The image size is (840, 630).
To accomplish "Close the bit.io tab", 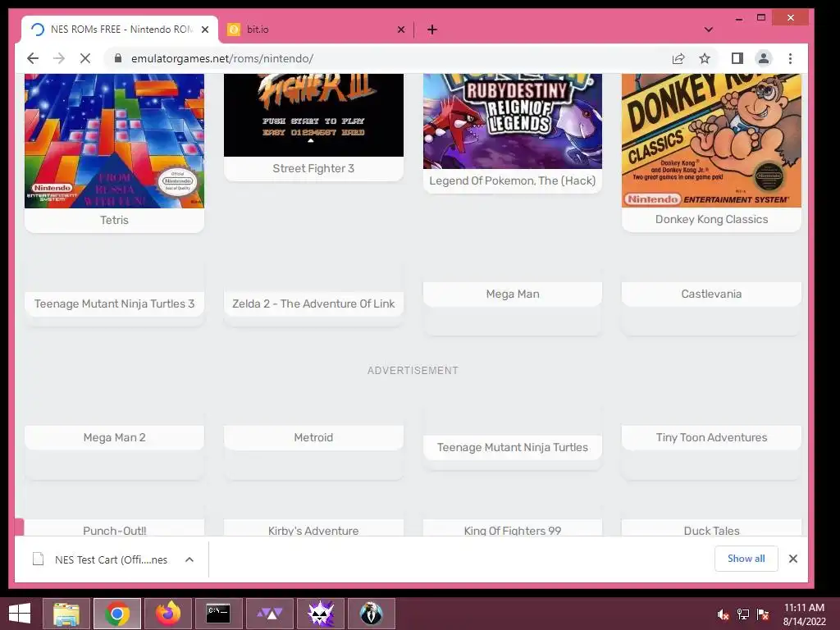I will 400,30.
